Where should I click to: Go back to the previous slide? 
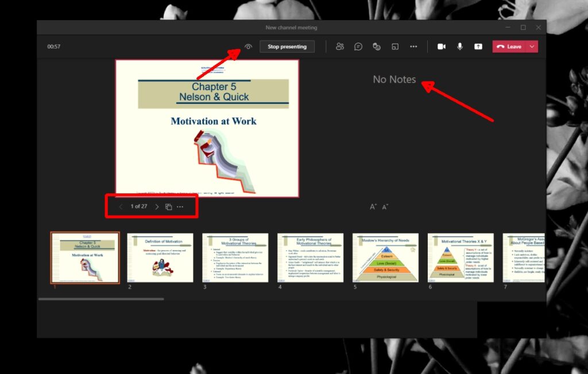pos(121,206)
